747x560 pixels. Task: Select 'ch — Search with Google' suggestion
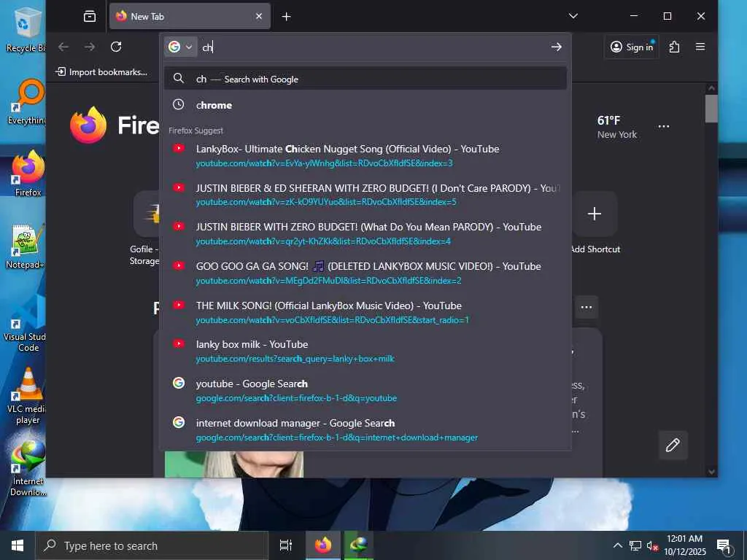[x=365, y=79]
